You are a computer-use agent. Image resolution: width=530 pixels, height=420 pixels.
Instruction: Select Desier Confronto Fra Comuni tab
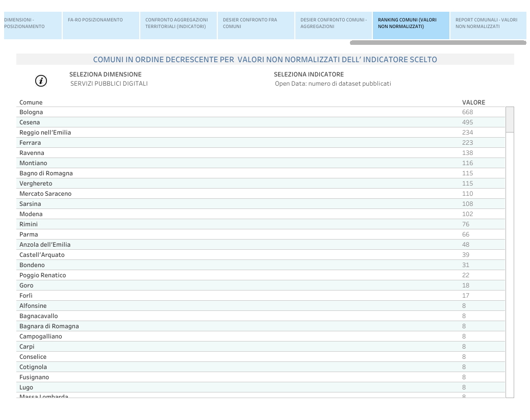256,25
